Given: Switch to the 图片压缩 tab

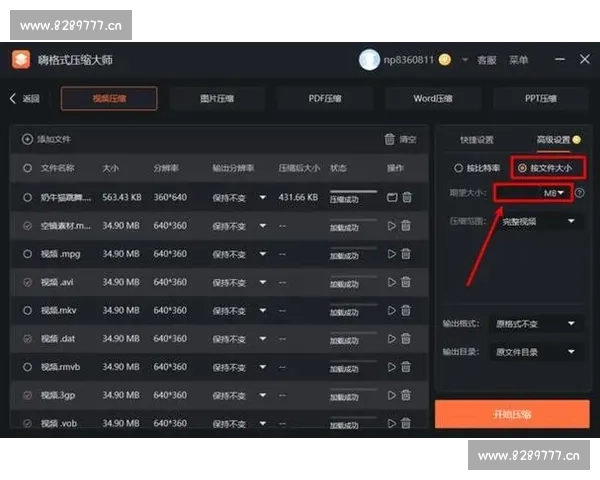Looking at the screenshot, I should (217, 98).
